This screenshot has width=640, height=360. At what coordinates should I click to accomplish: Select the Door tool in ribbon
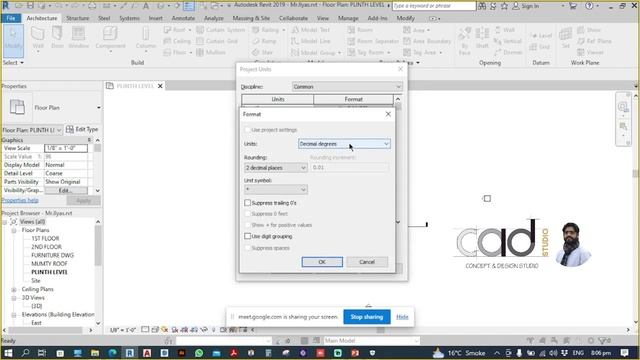pyautogui.click(x=57, y=38)
